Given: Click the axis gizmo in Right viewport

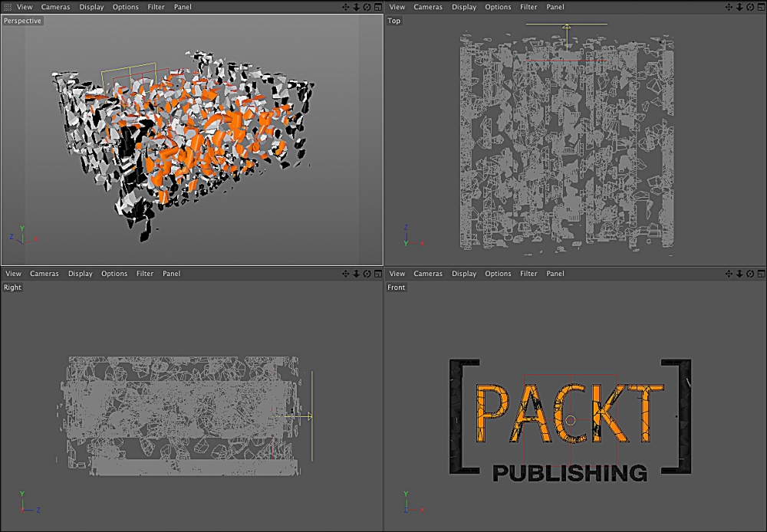Looking at the screenshot, I should click(x=31, y=503).
